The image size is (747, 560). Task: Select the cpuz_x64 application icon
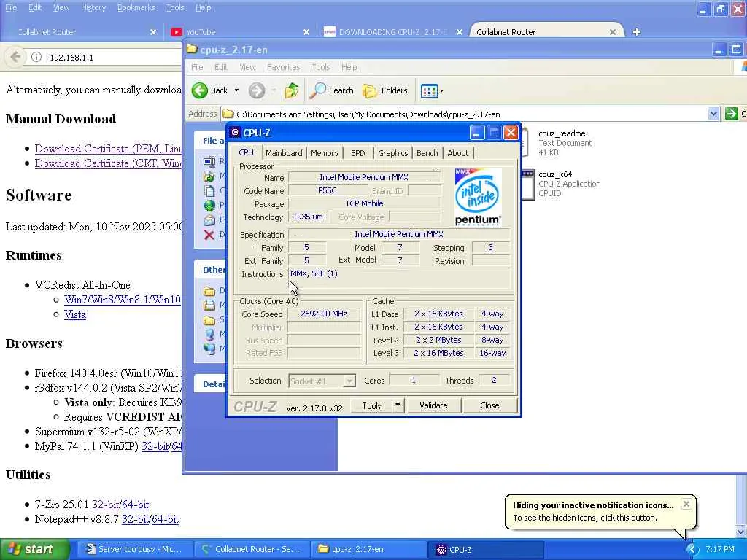click(x=528, y=184)
